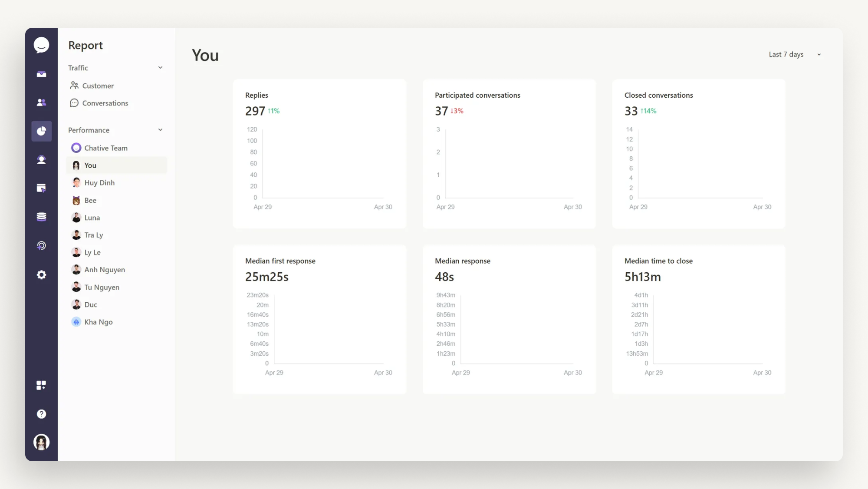Open the Conversations report
Viewport: 868px width, 489px height.
tap(105, 103)
